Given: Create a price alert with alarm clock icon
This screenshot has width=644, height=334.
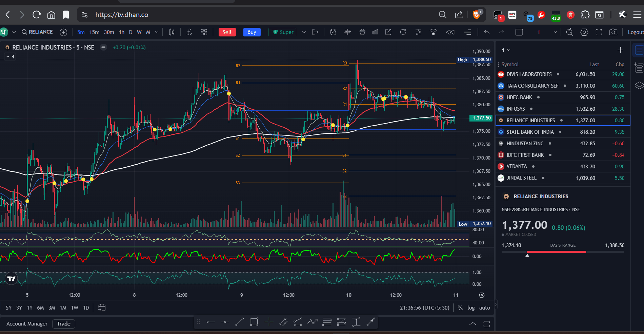Looking at the screenshot, I should click(333, 32).
